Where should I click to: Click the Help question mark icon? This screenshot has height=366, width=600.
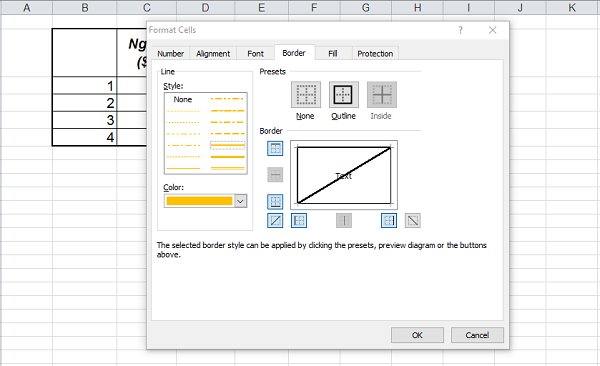pos(460,30)
